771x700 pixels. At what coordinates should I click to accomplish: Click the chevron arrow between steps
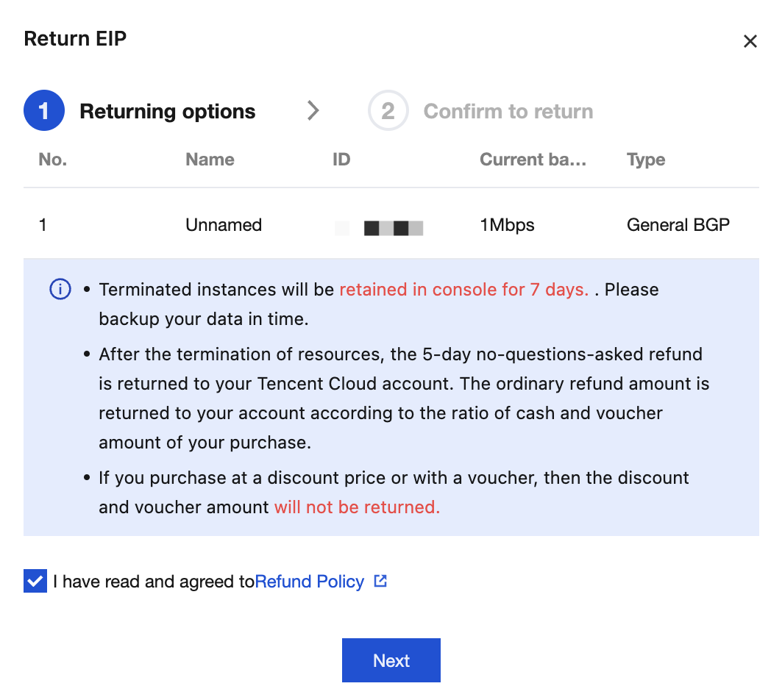click(x=313, y=110)
